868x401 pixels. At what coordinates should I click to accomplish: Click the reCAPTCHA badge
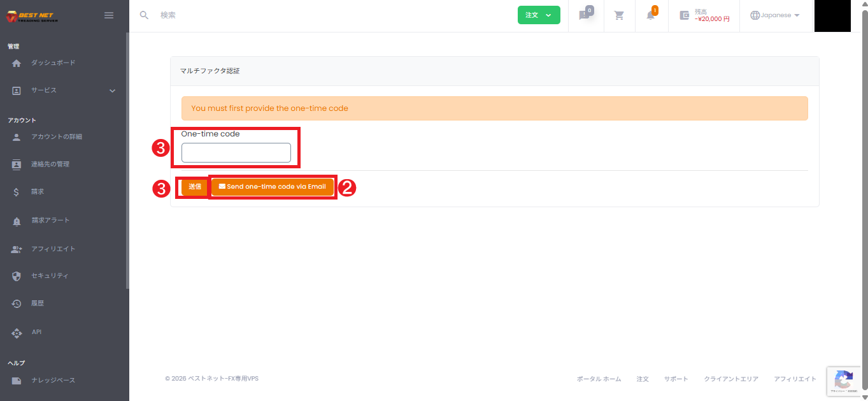tap(844, 381)
